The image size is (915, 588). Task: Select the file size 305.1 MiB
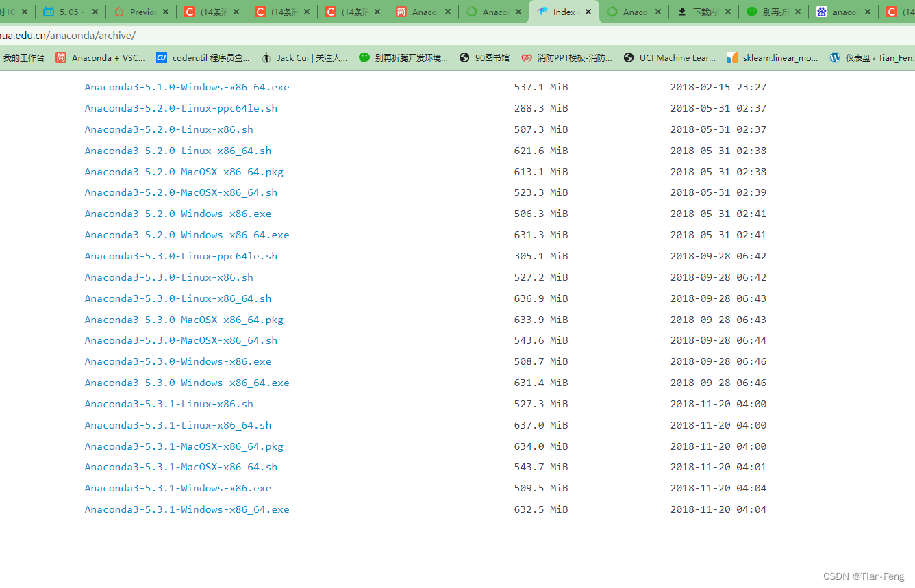coord(541,256)
